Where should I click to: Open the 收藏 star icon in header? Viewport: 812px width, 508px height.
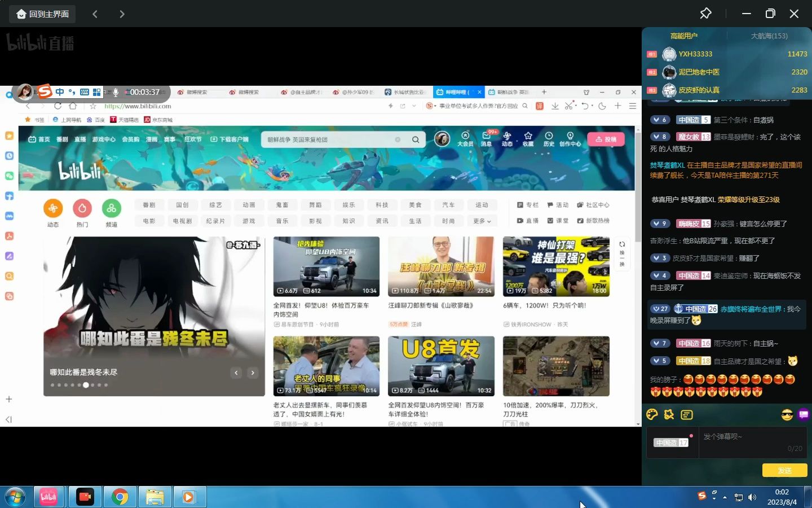coord(528,139)
